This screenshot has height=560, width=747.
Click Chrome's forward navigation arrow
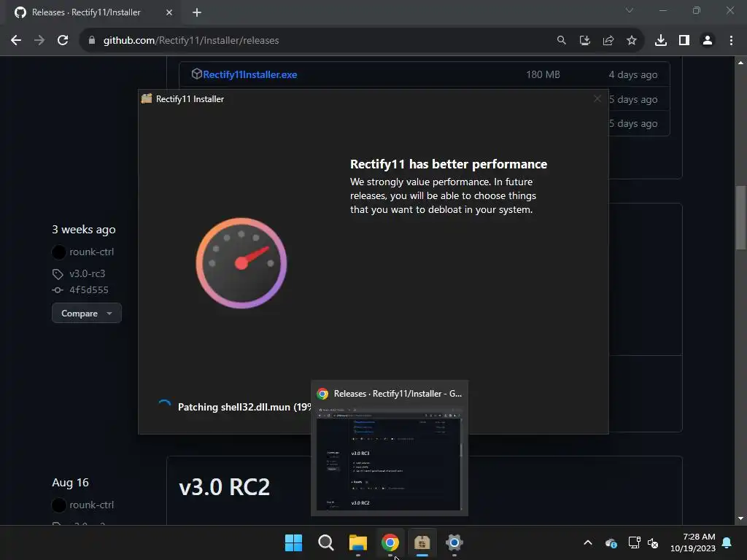click(39, 41)
